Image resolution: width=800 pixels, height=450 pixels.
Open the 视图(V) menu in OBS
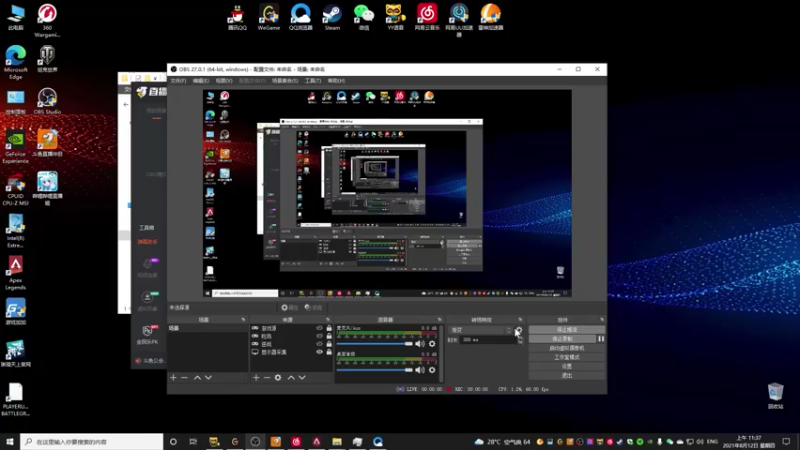pos(224,81)
